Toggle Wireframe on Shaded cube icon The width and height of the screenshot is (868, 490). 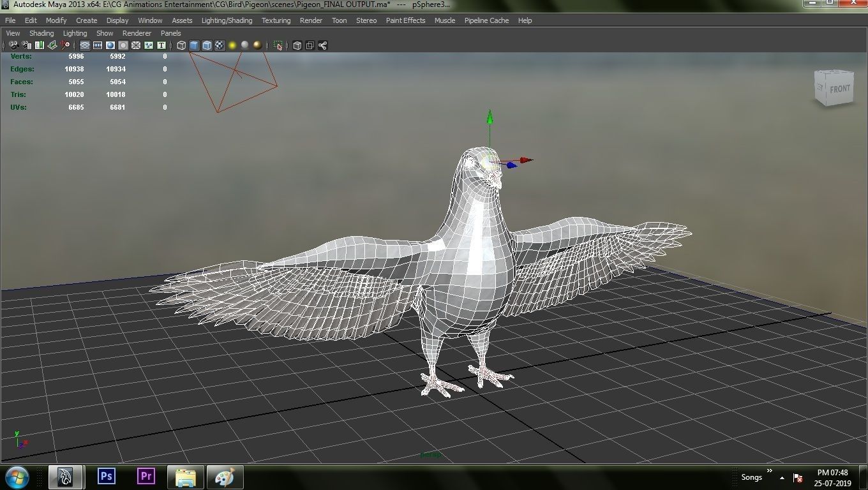[x=207, y=45]
